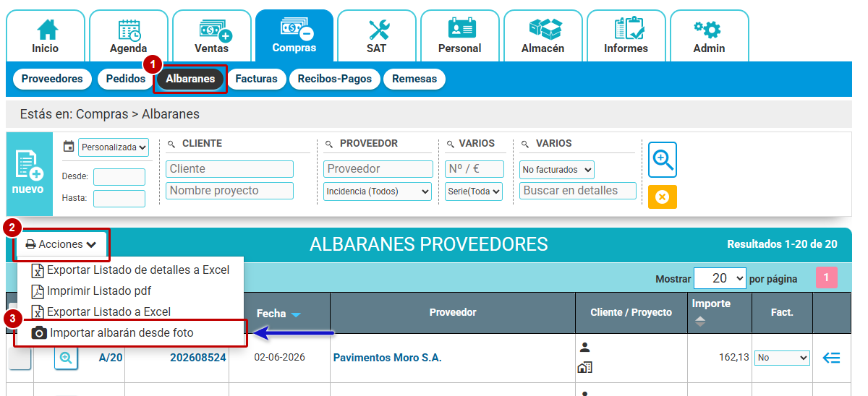Focus the Hasta date field

pyautogui.click(x=119, y=198)
